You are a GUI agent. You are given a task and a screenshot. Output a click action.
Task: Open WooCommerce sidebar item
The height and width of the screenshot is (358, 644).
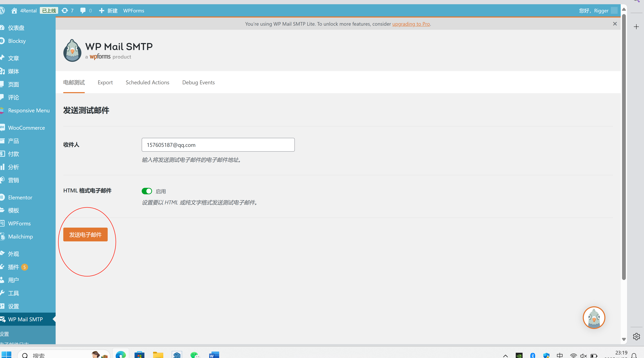coord(27,128)
